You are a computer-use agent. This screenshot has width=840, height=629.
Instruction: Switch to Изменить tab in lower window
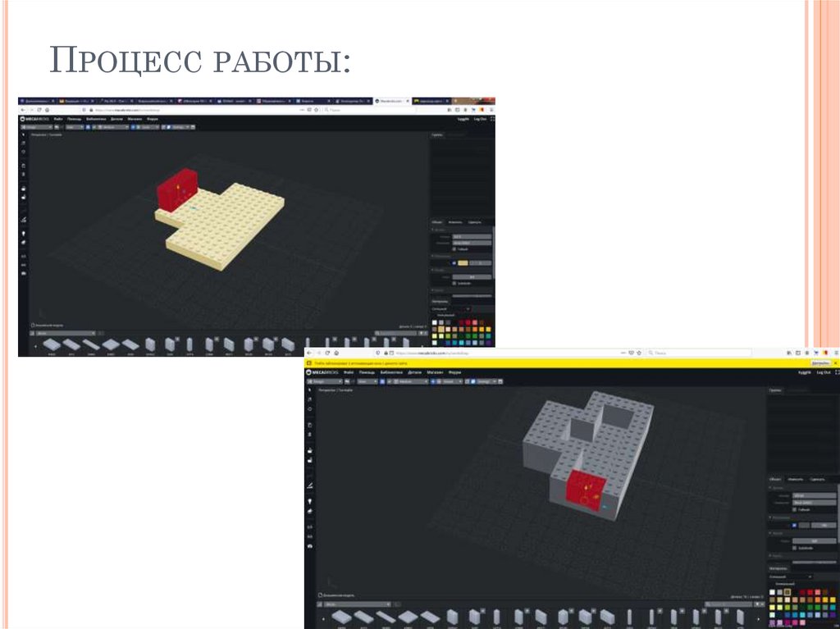coord(795,479)
